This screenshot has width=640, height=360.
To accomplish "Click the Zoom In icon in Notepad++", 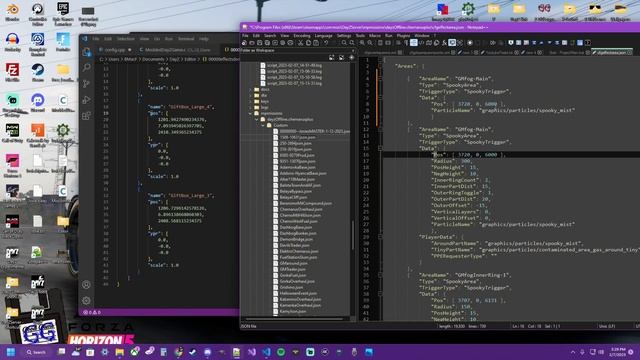I will point(362,42).
